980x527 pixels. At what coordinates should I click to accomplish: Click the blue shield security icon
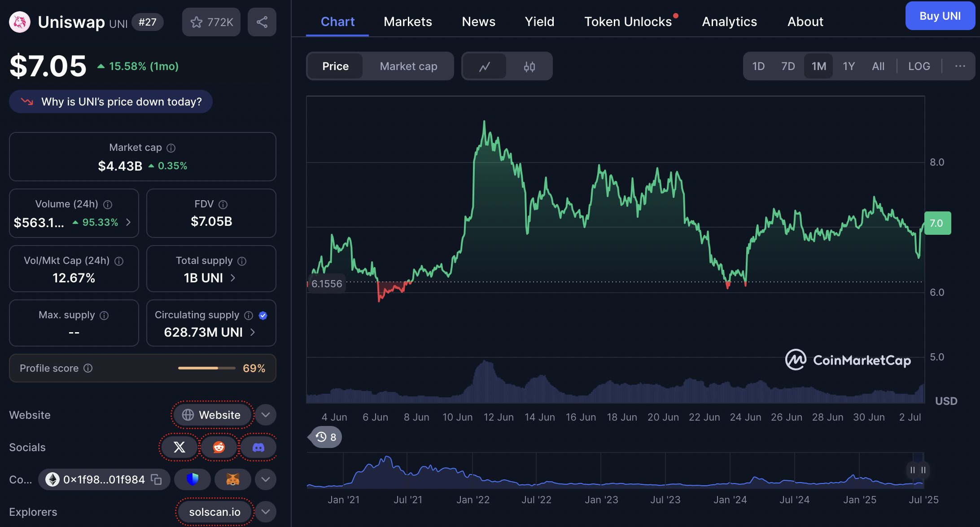click(192, 479)
